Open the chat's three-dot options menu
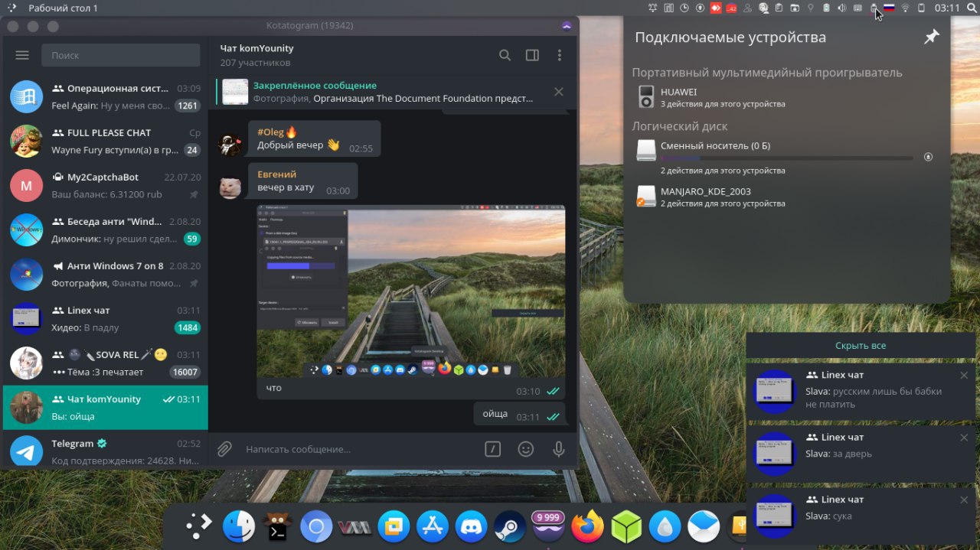Screen dimensions: 980x550 (560, 55)
